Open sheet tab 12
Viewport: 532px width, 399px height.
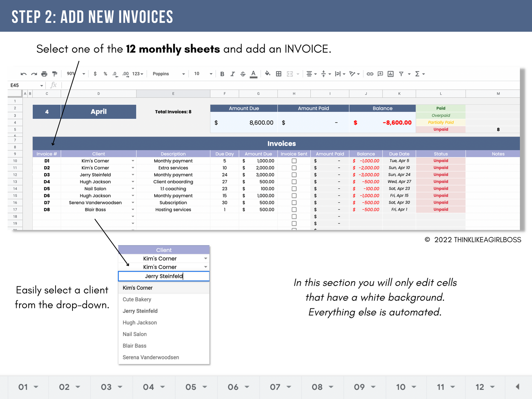tap(480, 387)
